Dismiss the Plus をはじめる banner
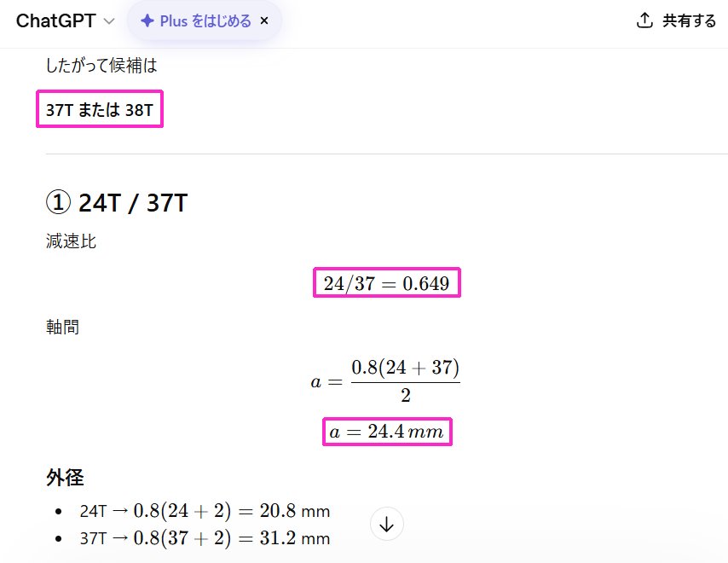 tap(264, 21)
